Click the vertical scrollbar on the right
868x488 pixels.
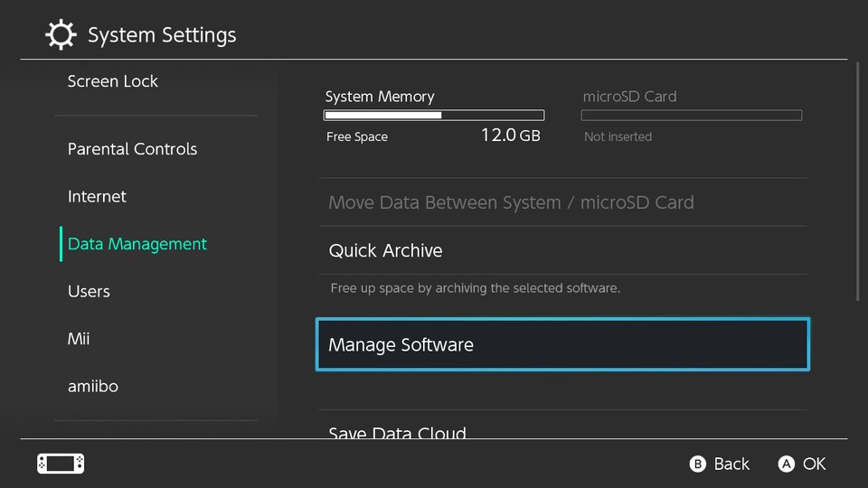[x=857, y=181]
